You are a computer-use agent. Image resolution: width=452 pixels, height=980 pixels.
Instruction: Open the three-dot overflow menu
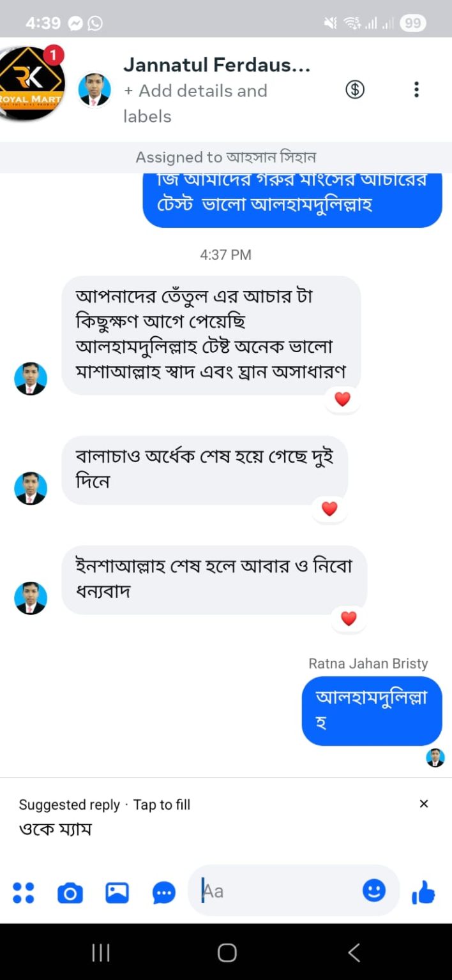coord(416,89)
